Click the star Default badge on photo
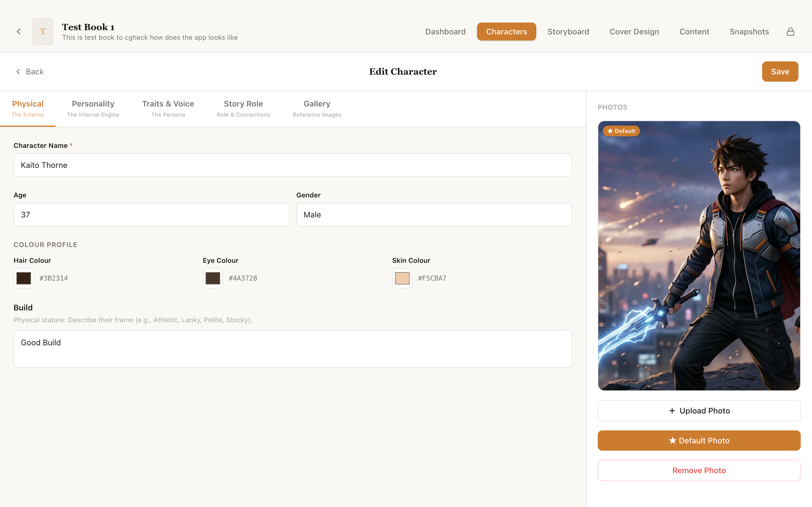This screenshot has width=812, height=507. tap(621, 131)
